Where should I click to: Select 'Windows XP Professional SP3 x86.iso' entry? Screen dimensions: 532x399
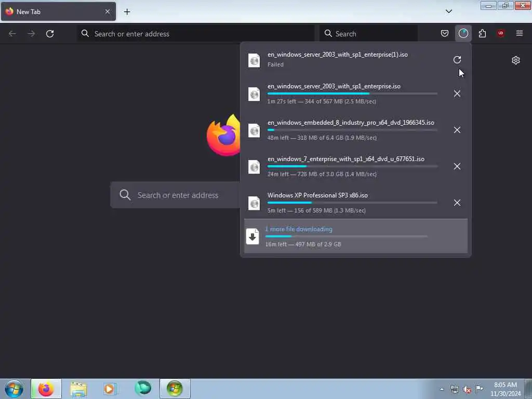317,195
